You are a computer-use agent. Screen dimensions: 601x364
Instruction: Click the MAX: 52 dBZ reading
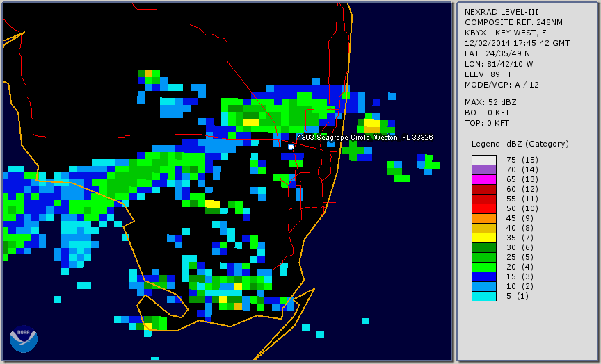490,103
